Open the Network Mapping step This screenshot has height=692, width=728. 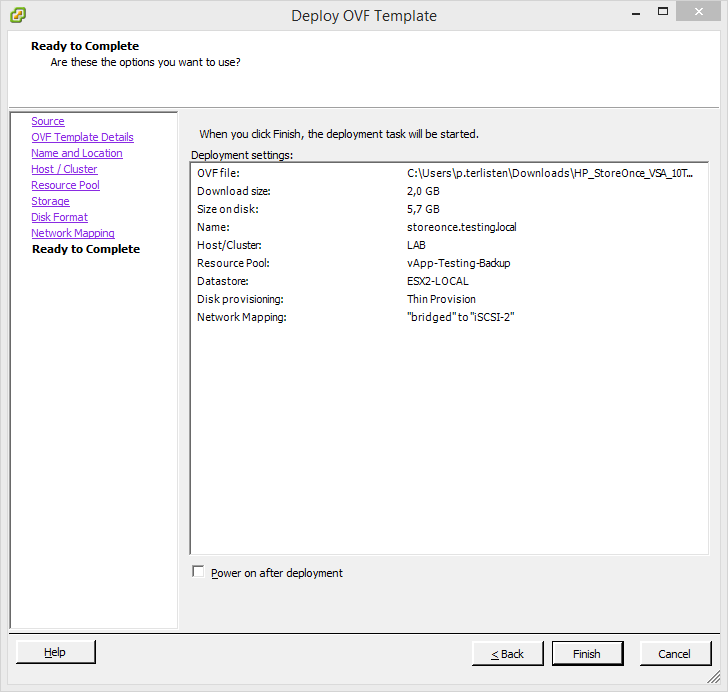[72, 233]
